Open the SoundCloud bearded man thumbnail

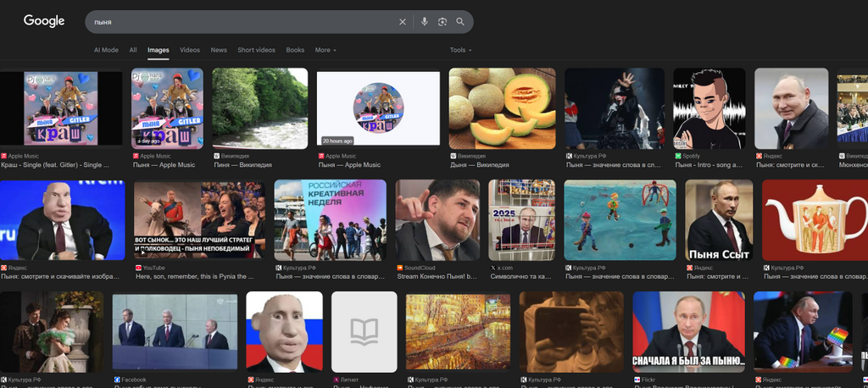tap(437, 219)
